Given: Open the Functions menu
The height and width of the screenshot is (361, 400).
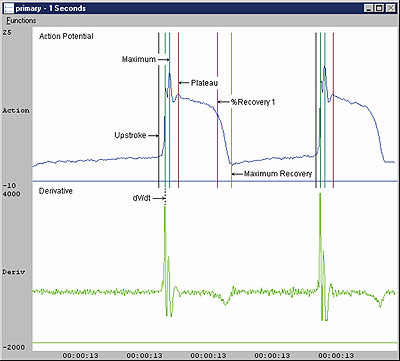Looking at the screenshot, I should (x=21, y=21).
